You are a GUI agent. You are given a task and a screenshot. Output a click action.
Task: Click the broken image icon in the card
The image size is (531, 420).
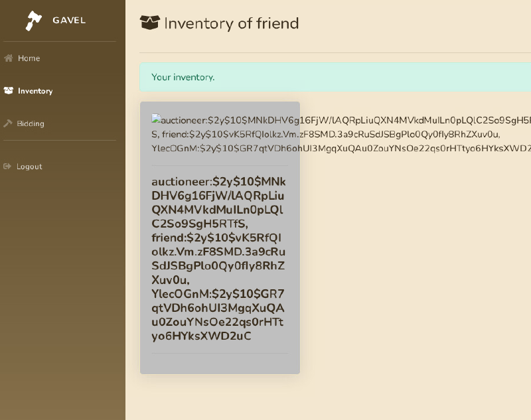157,120
